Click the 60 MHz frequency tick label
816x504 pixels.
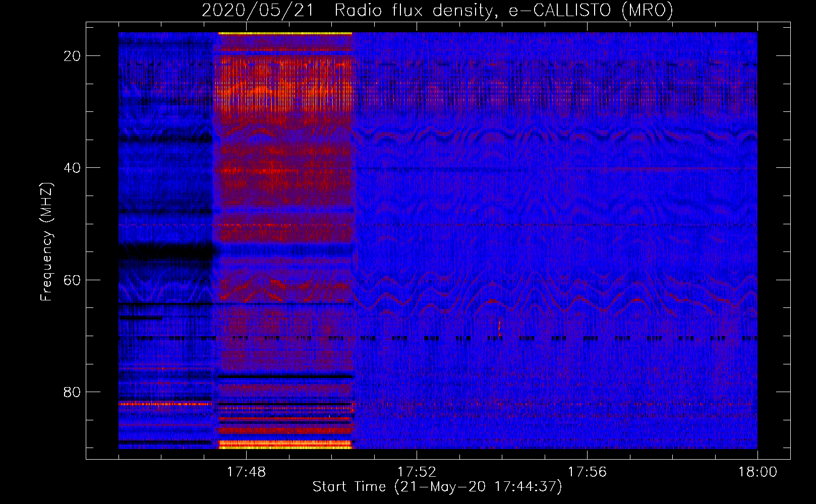pyautogui.click(x=72, y=280)
